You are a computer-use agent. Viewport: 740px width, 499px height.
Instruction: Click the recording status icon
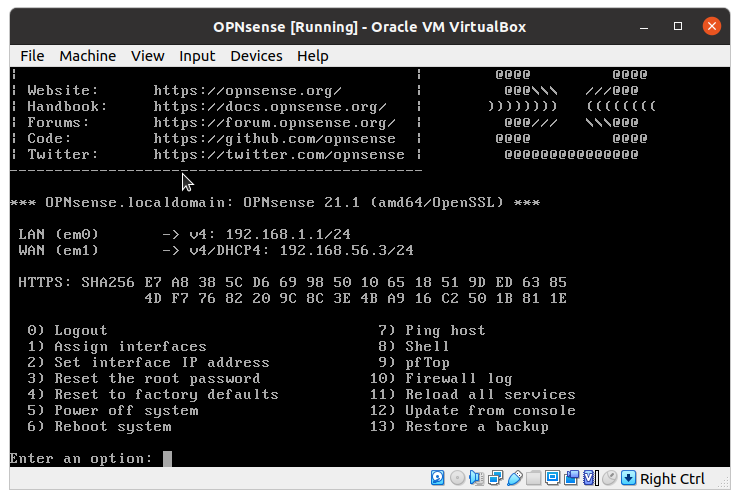(x=571, y=478)
